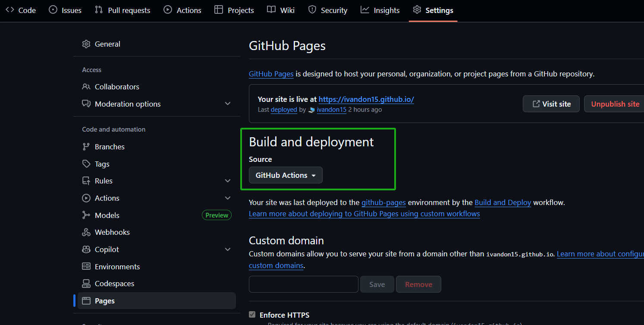Click the Webhooks icon in sidebar
The height and width of the screenshot is (325, 644).
pyautogui.click(x=86, y=232)
